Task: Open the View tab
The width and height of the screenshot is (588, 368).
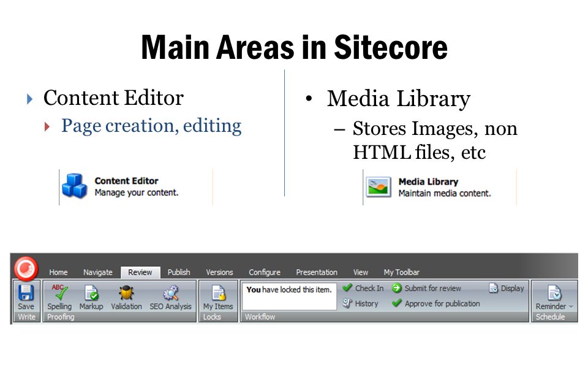Action: tap(360, 272)
